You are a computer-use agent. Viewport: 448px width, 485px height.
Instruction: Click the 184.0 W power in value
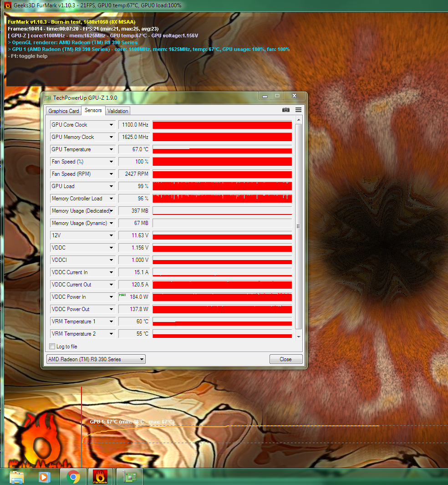click(x=134, y=297)
